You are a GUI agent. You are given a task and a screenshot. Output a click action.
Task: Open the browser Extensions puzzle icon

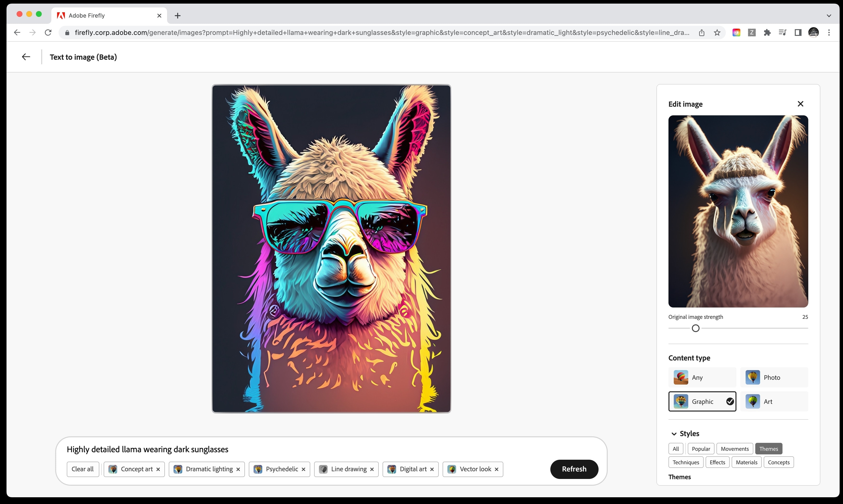[x=767, y=33]
